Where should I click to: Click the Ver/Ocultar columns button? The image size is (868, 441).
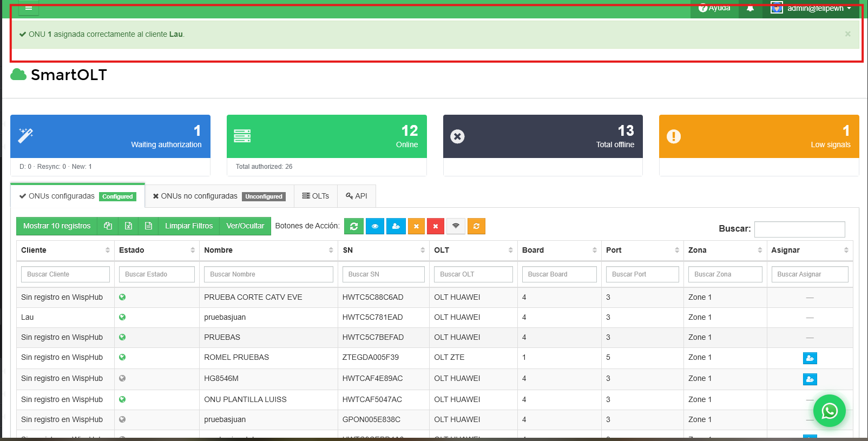(x=245, y=226)
